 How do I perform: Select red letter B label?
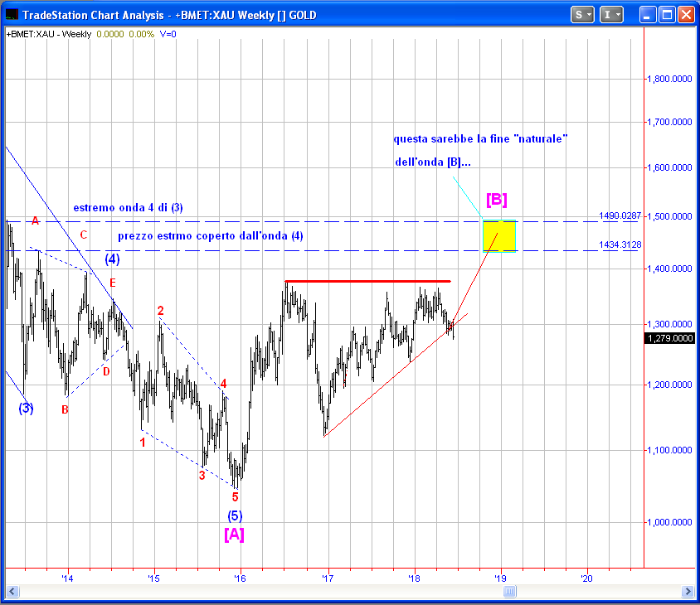[65, 409]
